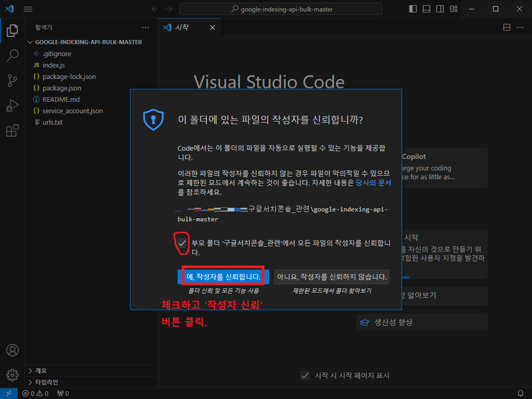Open errors and warnings status indicator

point(35,393)
